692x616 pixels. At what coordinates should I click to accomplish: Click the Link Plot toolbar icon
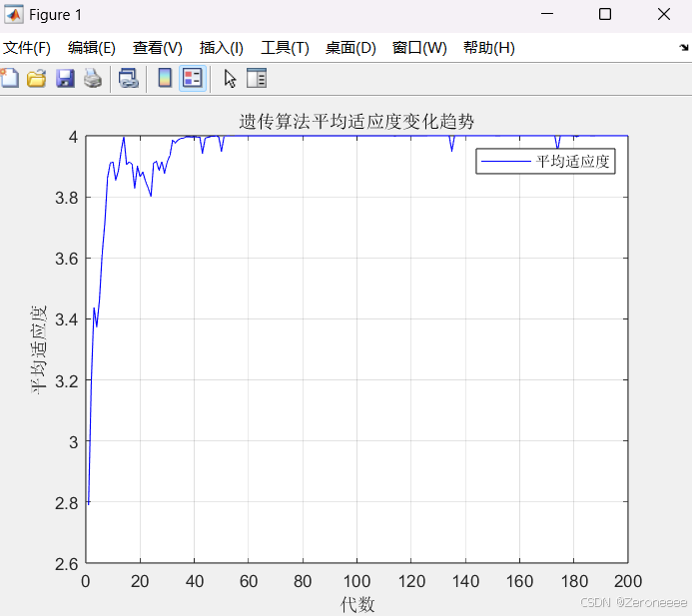pyautogui.click(x=129, y=79)
